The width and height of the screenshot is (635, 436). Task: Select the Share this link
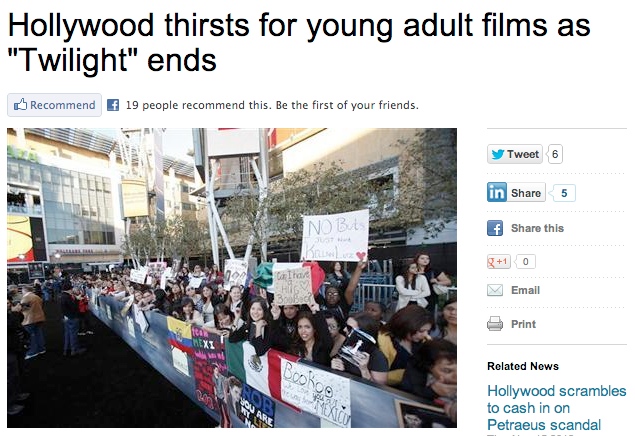(537, 228)
